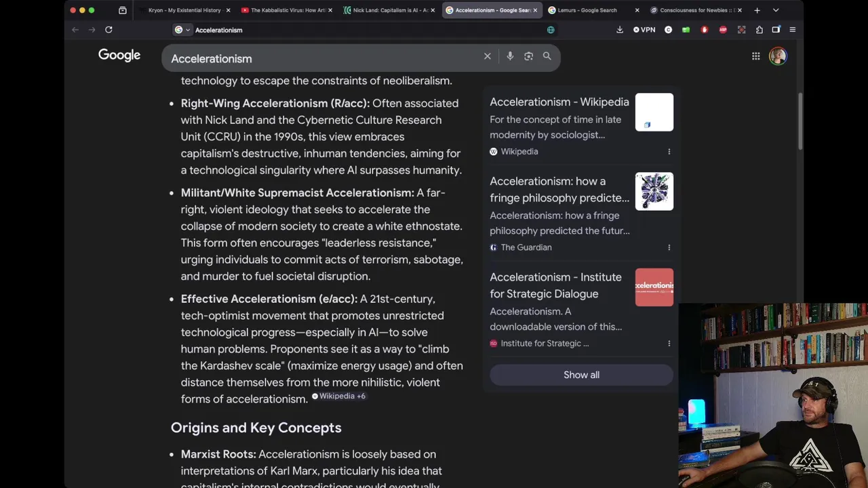
Task: Open the extensions puzzle icon
Action: (759, 30)
